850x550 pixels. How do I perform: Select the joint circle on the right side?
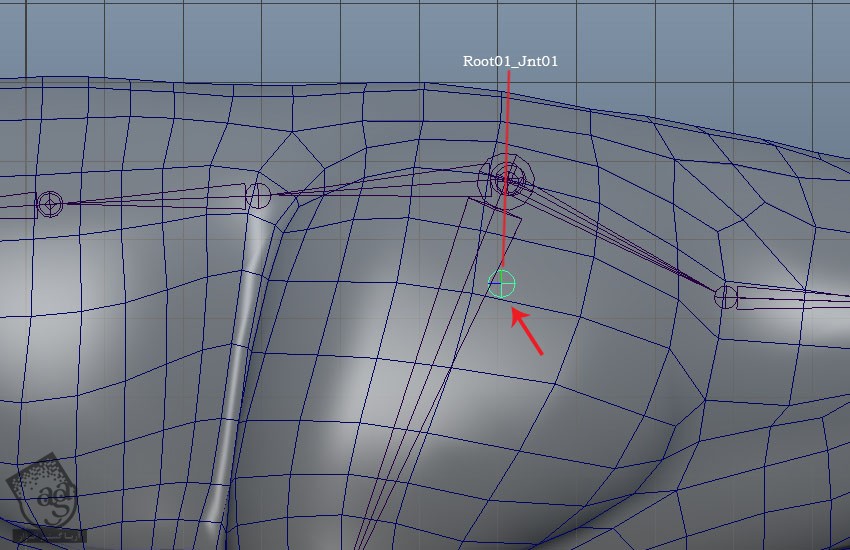[x=726, y=296]
